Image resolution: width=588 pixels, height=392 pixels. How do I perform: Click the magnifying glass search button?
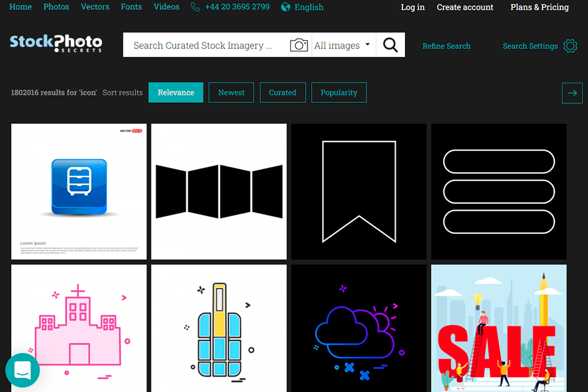tap(390, 45)
